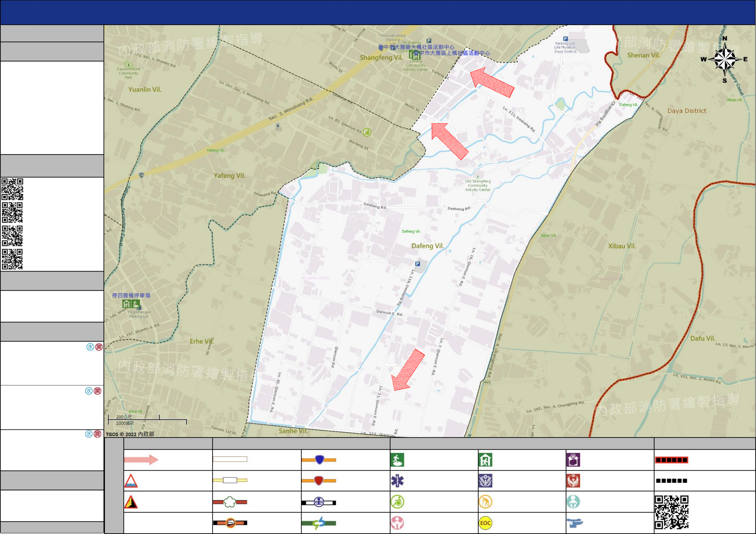
Task: Click the 'Sec. 3, Minsheng Rd.' road label
Action: pyautogui.click(x=291, y=109)
